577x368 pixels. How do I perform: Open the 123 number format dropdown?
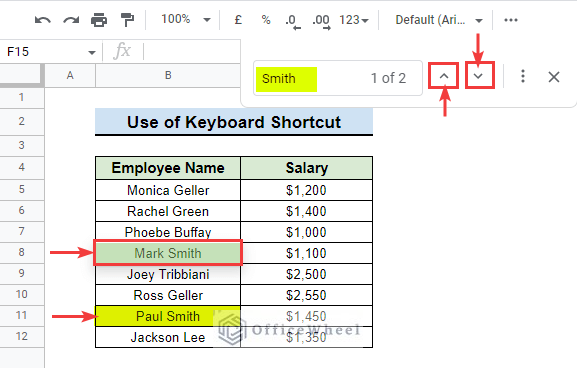(353, 20)
